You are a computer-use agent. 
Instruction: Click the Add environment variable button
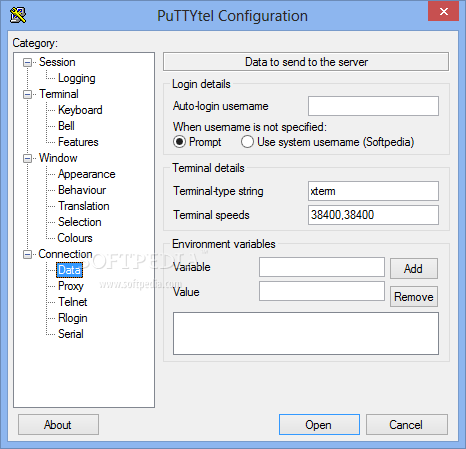tap(414, 268)
